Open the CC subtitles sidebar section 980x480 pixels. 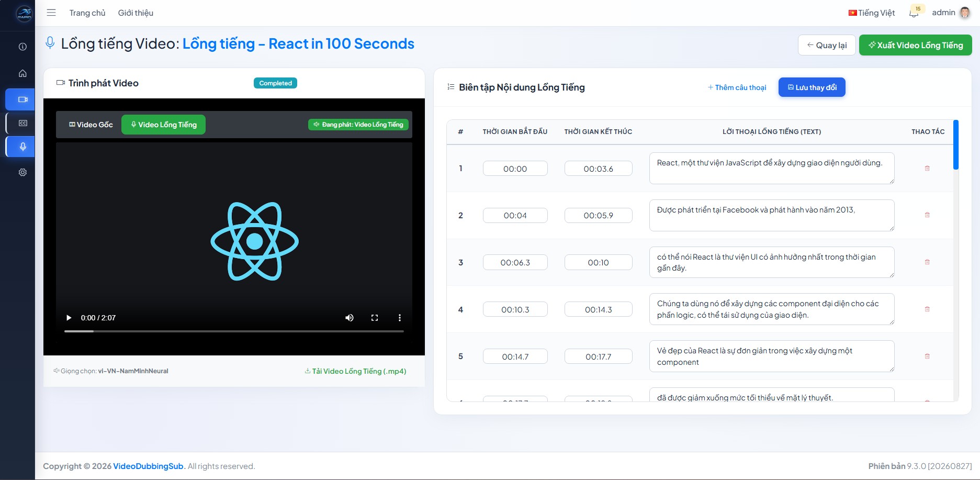point(21,123)
